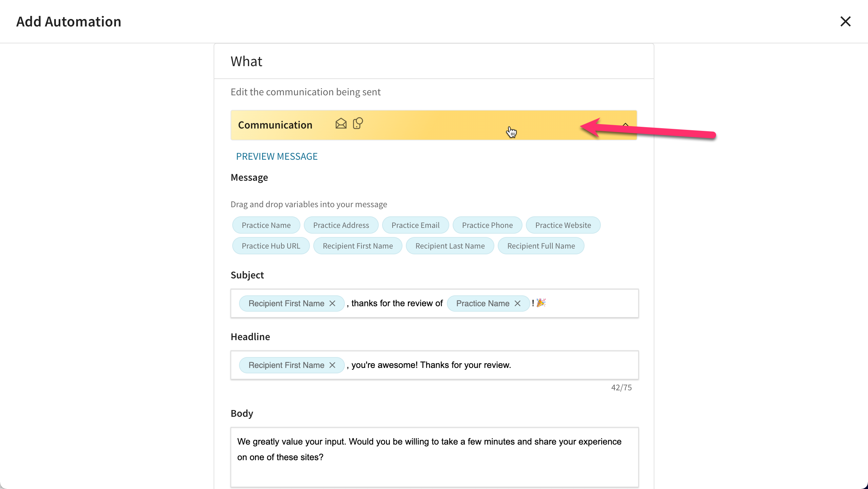This screenshot has width=868, height=489.
Task: Remove Practice Name from Subject field
Action: pos(517,304)
